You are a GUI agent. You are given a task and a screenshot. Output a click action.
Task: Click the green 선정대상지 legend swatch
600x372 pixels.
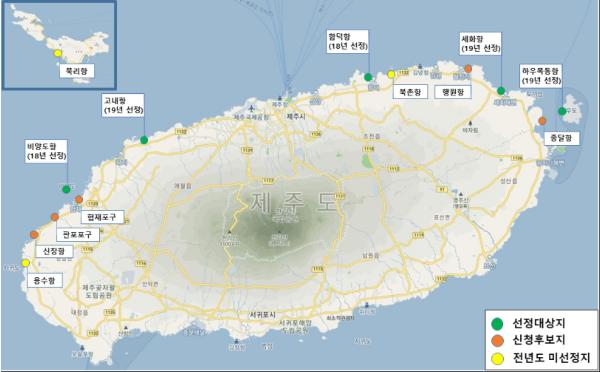point(497,324)
